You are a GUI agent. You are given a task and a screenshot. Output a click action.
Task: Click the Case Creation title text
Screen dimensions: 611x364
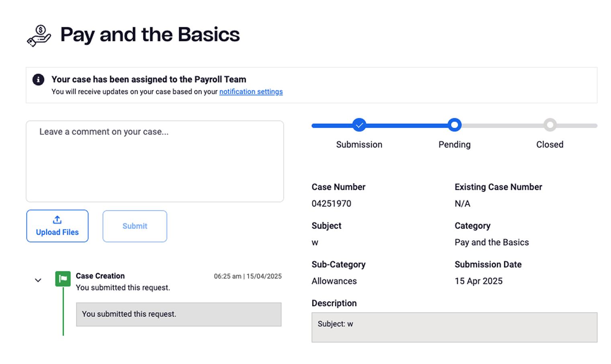coord(100,276)
